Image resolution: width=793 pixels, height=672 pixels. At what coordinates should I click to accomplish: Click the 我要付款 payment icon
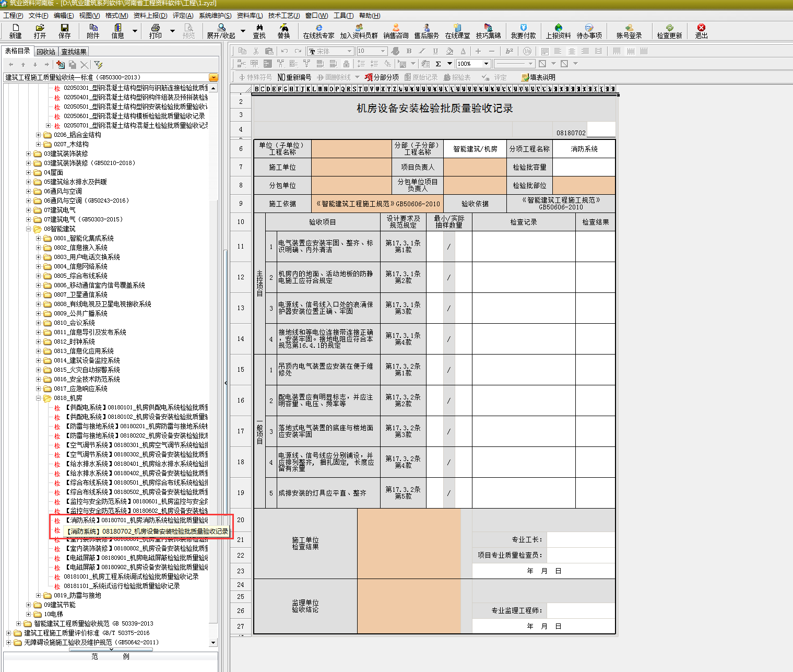(x=524, y=31)
